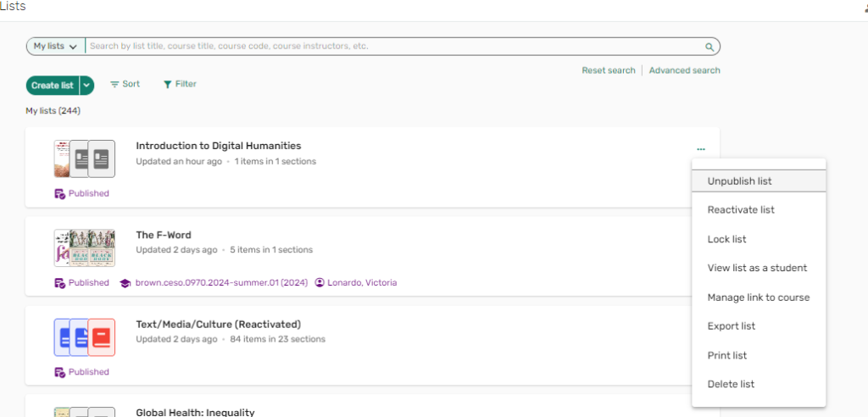Screen dimensions: 868x417
Task: Click Published status icon on The F-Word
Action: point(59,283)
